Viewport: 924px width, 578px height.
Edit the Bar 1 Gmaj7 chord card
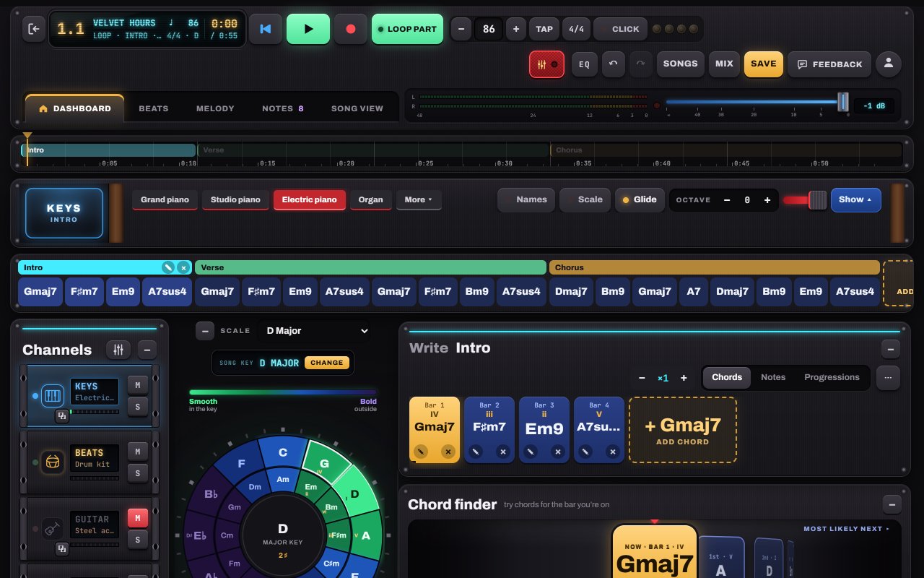click(421, 452)
